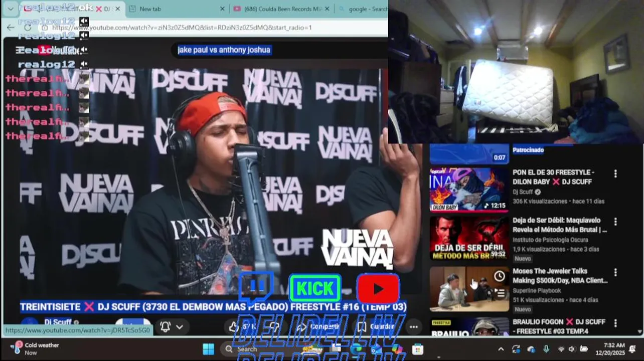Switch to the New tab tab

[176, 9]
